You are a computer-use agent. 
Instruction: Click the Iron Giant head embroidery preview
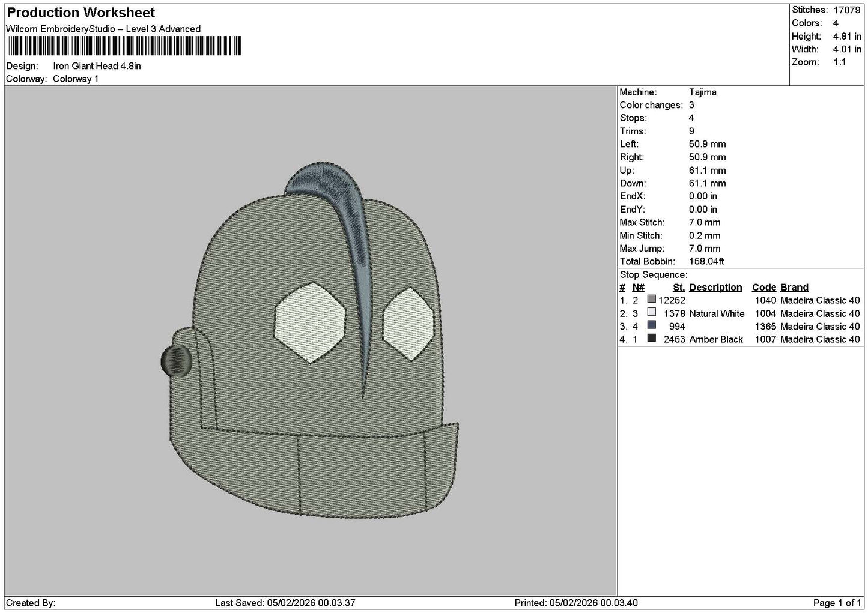311,340
